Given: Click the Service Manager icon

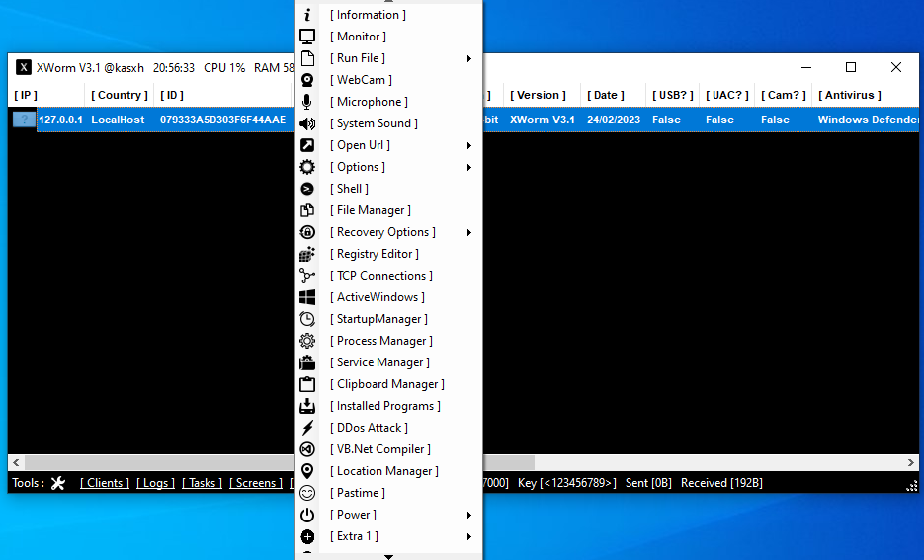Looking at the screenshot, I should coord(307,362).
